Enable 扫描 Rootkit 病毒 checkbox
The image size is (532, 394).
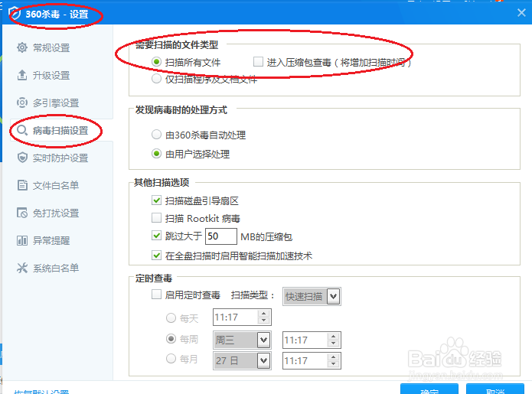156,218
